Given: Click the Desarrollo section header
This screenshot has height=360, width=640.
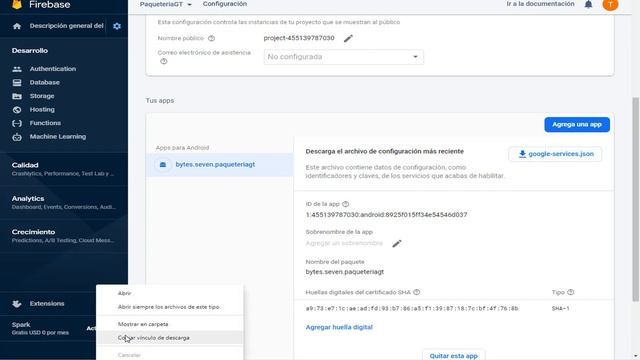Looking at the screenshot, I should (x=30, y=51).
